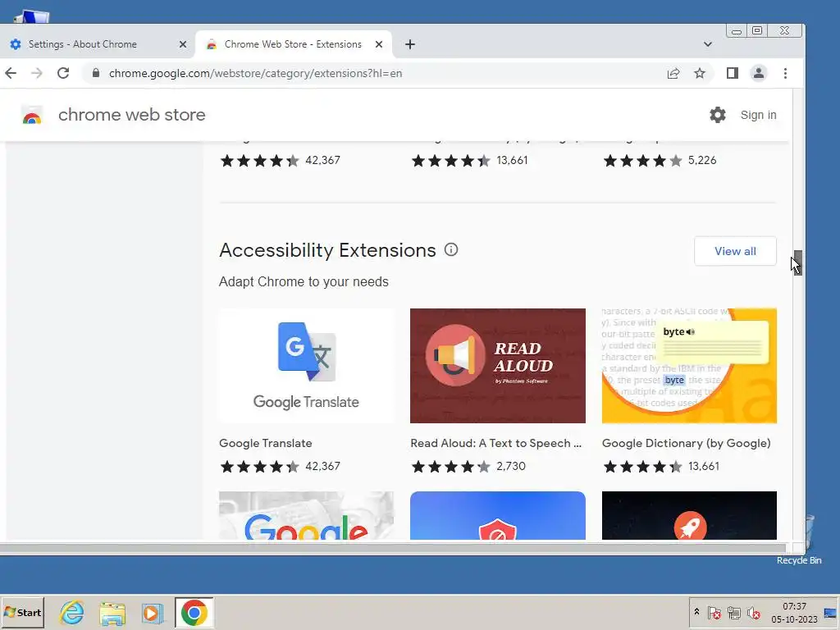The height and width of the screenshot is (630, 840).
Task: Click Google Dictionary star rating 13,661 below thumbnail
Action: coord(661,466)
